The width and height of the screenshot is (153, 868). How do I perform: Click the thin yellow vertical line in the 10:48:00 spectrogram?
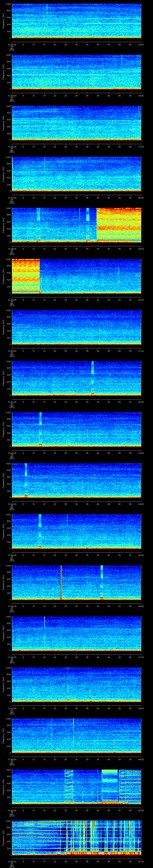(x=73, y=735)
